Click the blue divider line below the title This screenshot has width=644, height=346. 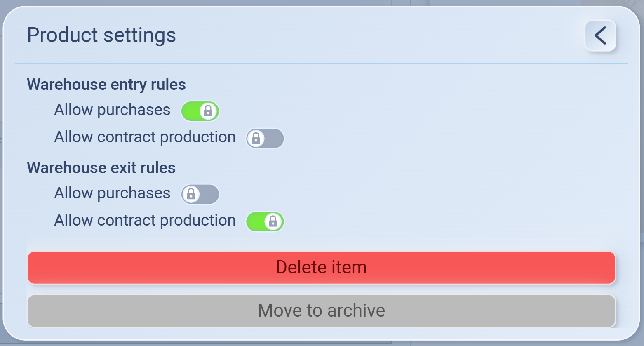coord(321,63)
